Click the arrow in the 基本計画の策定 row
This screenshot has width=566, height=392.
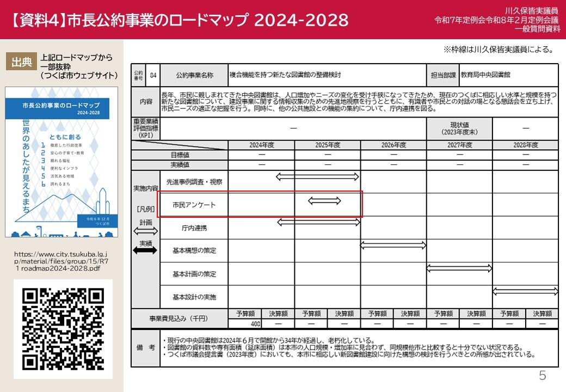[459, 268]
